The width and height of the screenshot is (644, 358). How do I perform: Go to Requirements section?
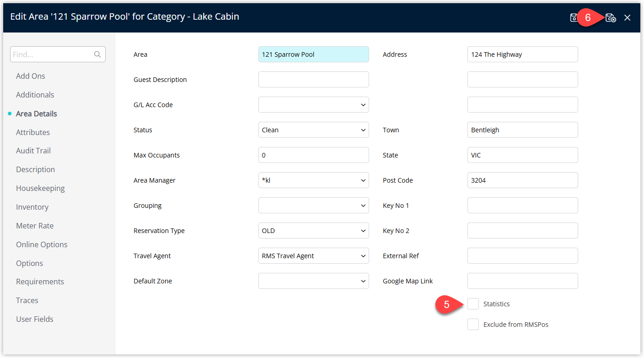[40, 282]
